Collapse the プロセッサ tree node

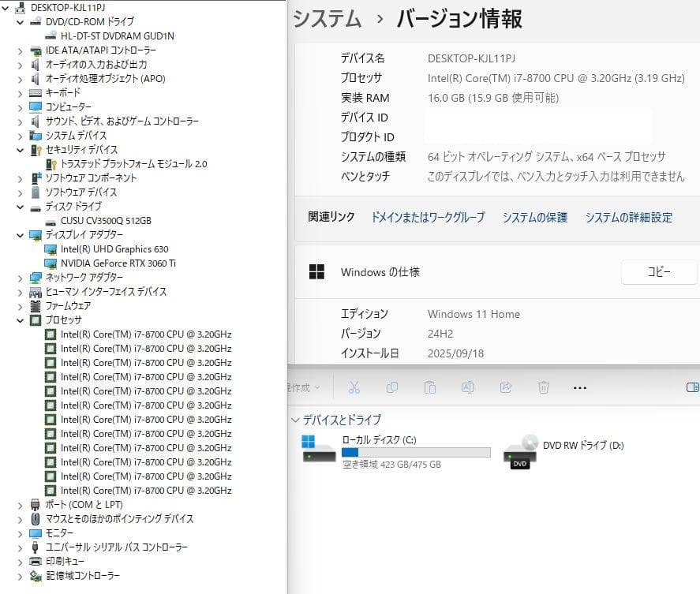pyautogui.click(x=20, y=320)
